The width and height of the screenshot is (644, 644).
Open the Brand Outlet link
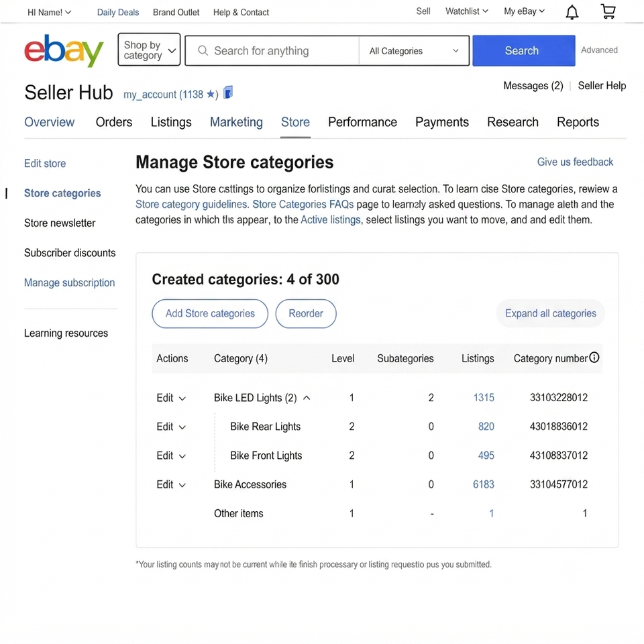tap(176, 12)
